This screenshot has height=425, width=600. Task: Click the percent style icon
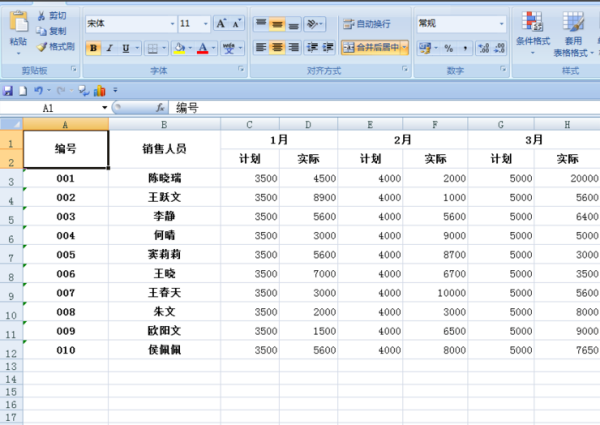(449, 47)
